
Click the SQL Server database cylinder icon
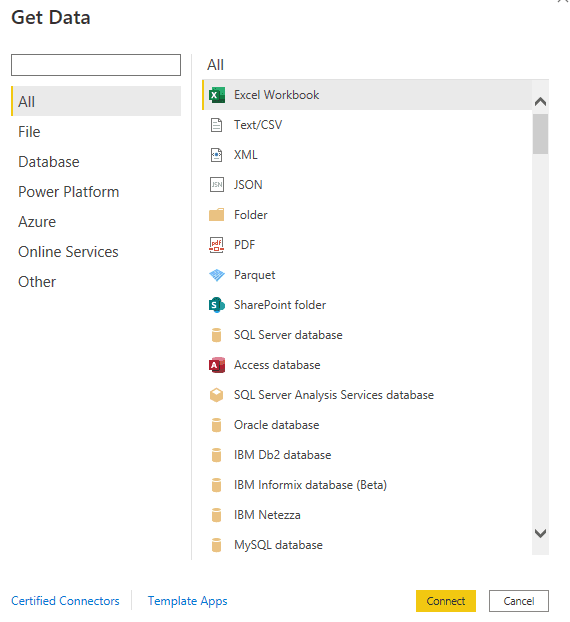[217, 335]
